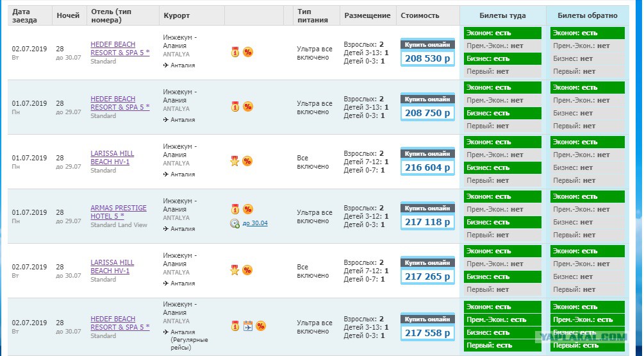The width and height of the screenshot is (644, 356).
Task: Click the star icon in the 217 265 Larissa row
Action: [235, 270]
